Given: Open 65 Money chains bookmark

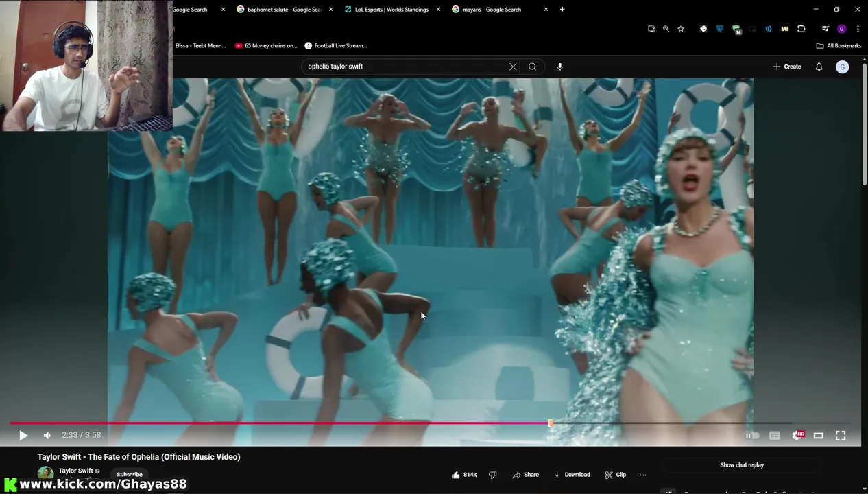Looking at the screenshot, I should pyautogui.click(x=266, y=46).
